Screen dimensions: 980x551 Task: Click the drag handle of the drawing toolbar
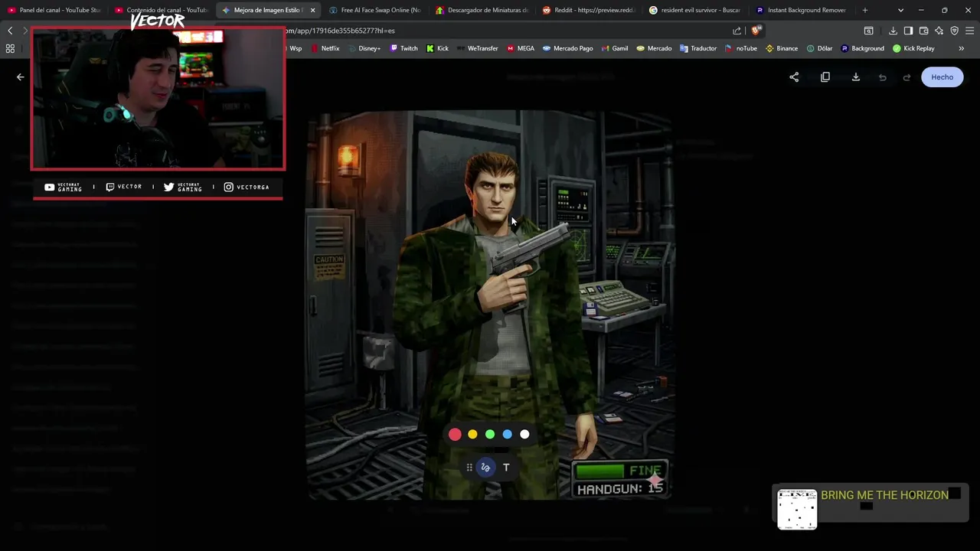(469, 468)
